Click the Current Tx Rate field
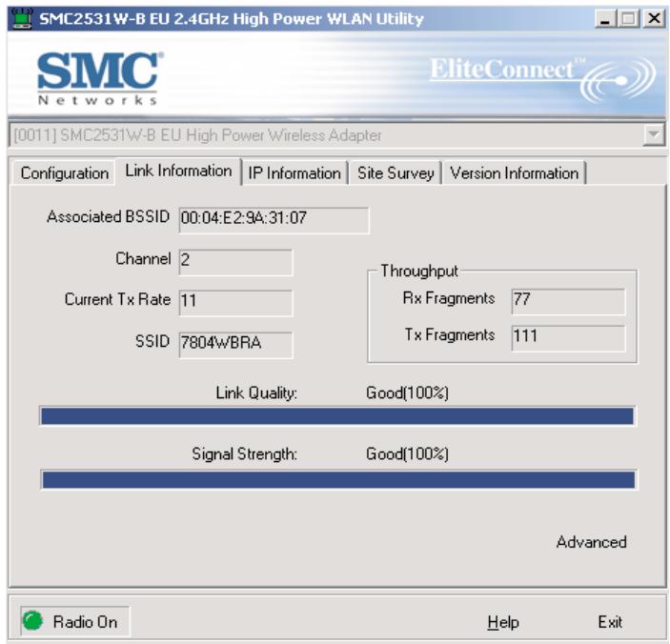The width and height of the screenshot is (670, 644). pyautogui.click(x=235, y=303)
